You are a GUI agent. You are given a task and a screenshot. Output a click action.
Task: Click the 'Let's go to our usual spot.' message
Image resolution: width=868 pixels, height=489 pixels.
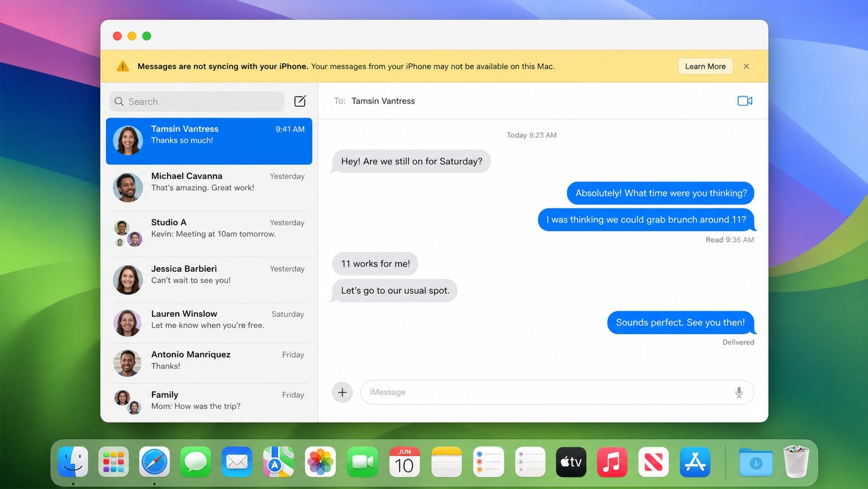coord(395,290)
